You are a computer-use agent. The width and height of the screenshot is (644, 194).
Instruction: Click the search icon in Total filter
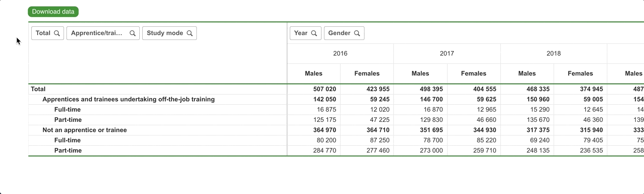(57, 33)
